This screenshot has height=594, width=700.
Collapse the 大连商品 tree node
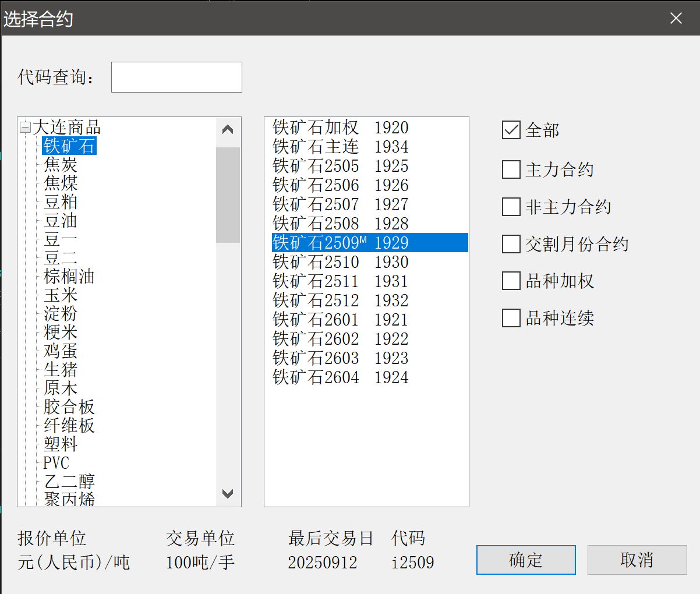25,127
